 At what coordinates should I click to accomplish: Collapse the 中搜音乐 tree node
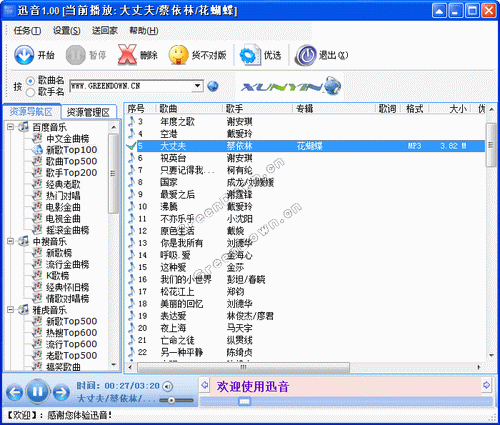(11, 241)
